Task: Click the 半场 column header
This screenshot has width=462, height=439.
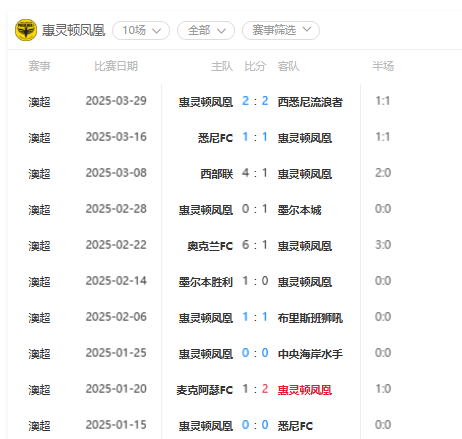Action: tap(383, 66)
